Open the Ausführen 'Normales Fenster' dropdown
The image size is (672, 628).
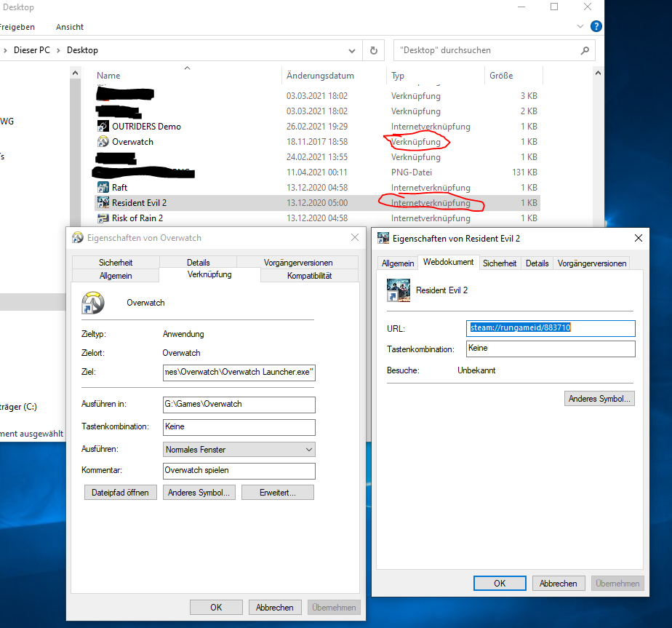(309, 450)
